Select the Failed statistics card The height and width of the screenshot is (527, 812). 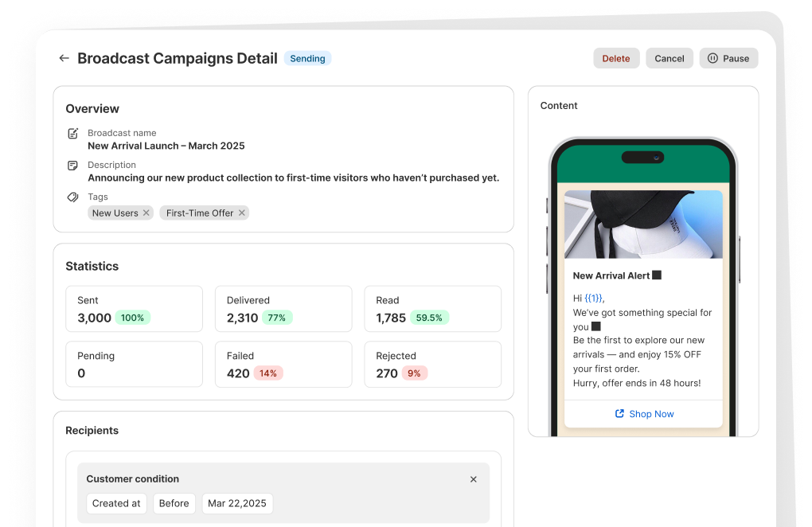tap(283, 365)
